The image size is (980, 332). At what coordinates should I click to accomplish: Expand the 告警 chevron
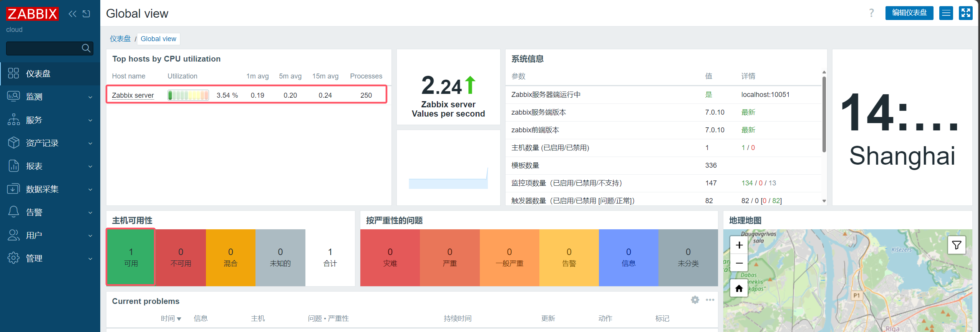coord(90,212)
